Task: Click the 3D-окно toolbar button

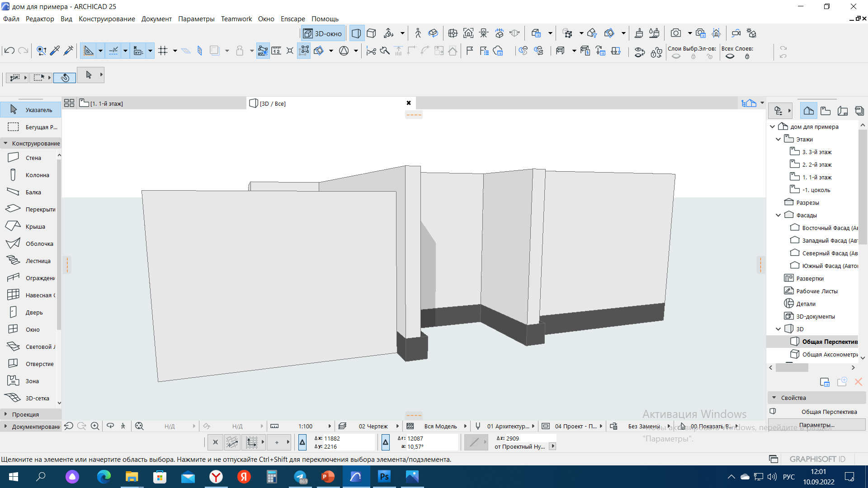Action: [x=323, y=33]
